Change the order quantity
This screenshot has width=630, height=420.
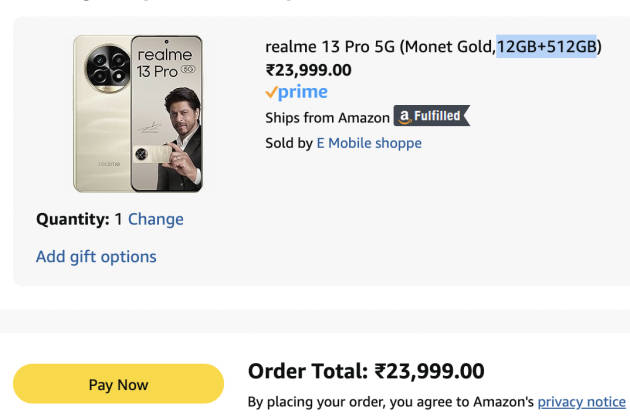tap(155, 219)
